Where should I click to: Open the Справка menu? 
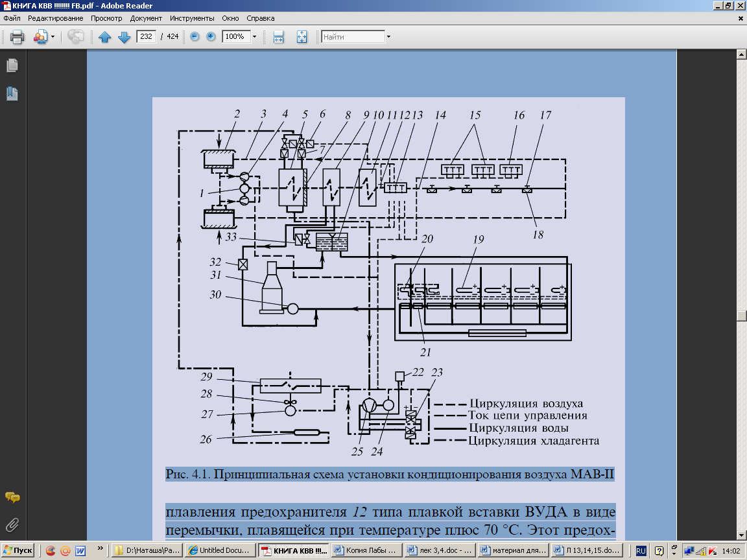pos(260,18)
